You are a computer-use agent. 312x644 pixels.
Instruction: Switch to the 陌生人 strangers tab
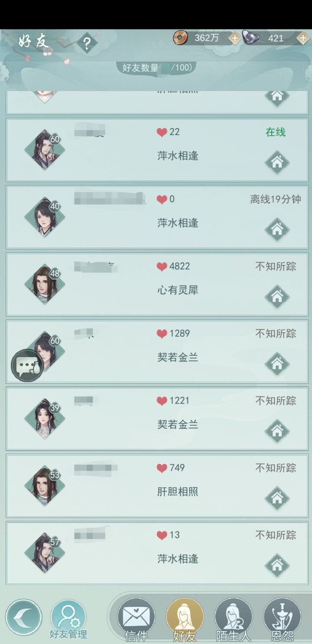coord(234,620)
